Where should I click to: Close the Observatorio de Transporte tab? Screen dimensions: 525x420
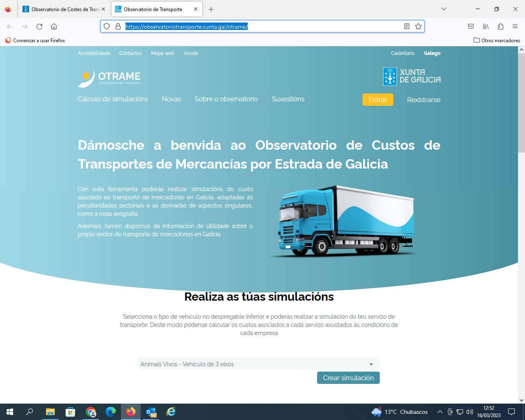point(196,9)
